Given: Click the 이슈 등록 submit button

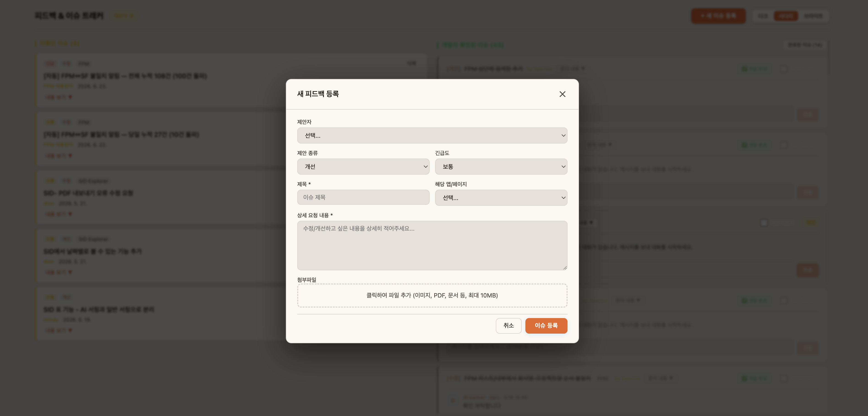Looking at the screenshot, I should point(546,325).
